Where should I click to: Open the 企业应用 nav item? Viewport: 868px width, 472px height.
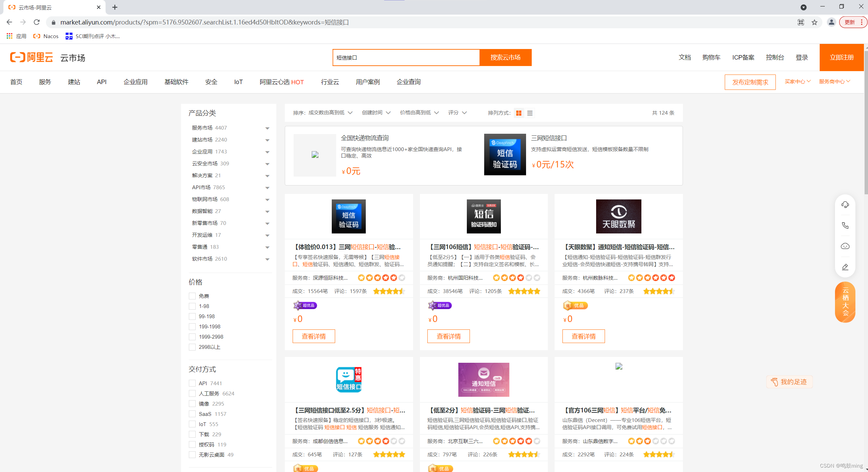[x=135, y=82]
